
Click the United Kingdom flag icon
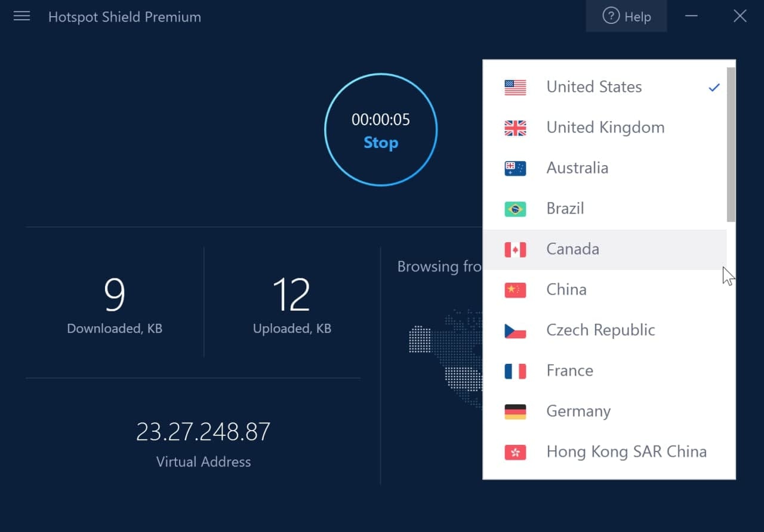tap(515, 128)
